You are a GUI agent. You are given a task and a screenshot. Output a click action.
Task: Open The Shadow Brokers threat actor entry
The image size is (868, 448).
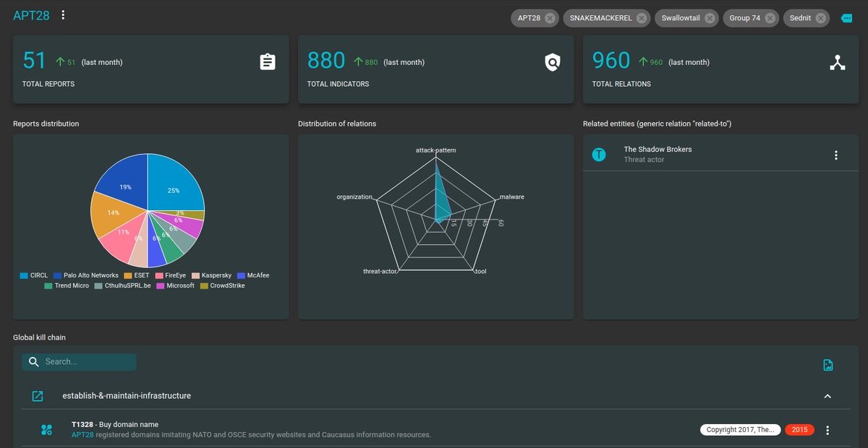coord(658,154)
